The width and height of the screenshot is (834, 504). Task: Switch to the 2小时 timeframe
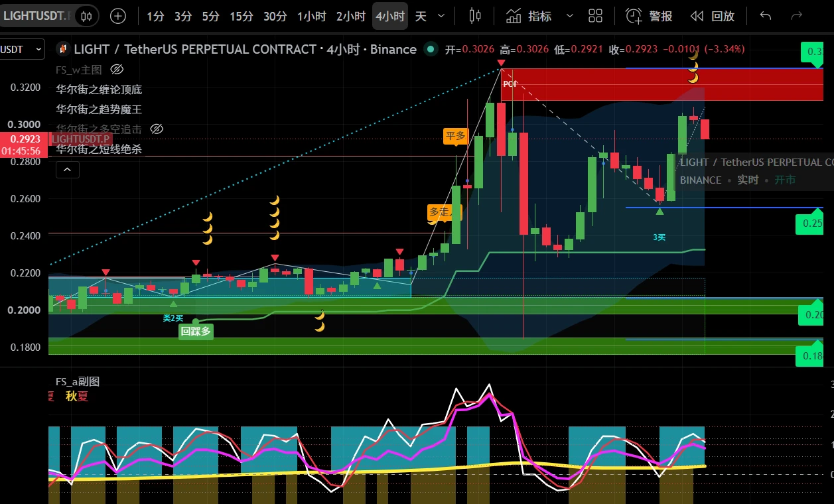[x=351, y=16]
